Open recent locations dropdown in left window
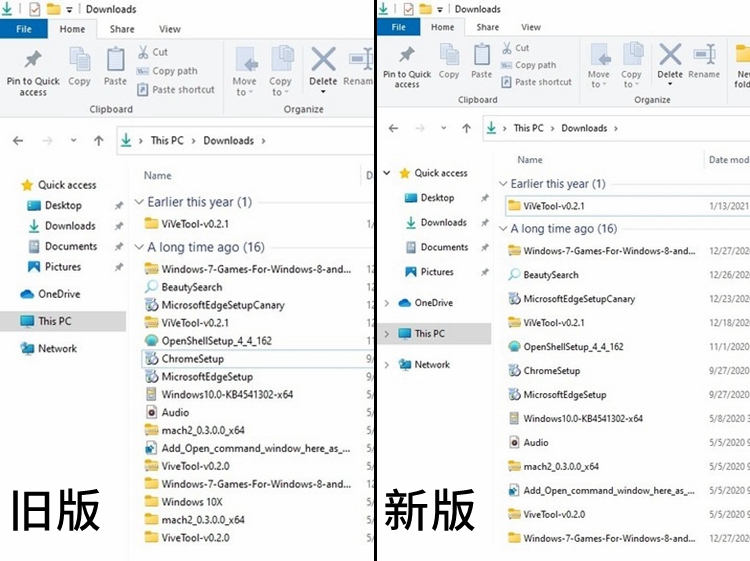The height and width of the screenshot is (561, 750). [x=73, y=141]
